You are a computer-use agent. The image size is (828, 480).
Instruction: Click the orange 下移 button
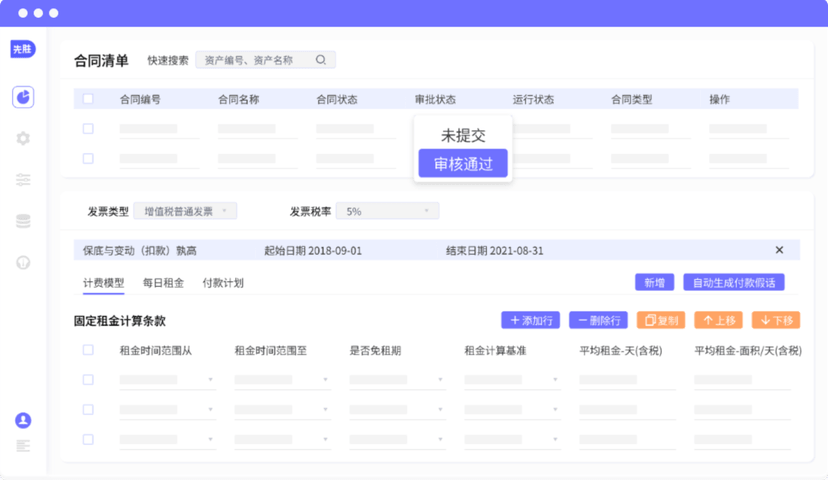(776, 320)
